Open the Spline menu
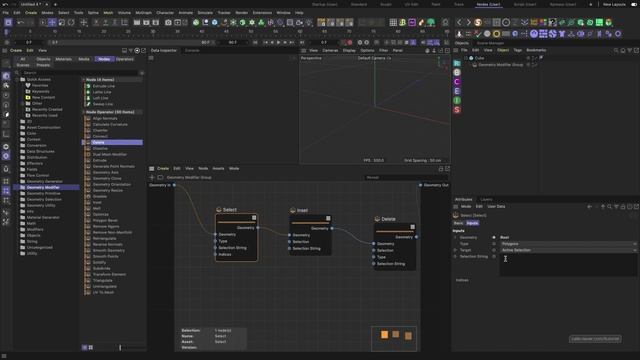This screenshot has height=360, width=640. point(93,13)
